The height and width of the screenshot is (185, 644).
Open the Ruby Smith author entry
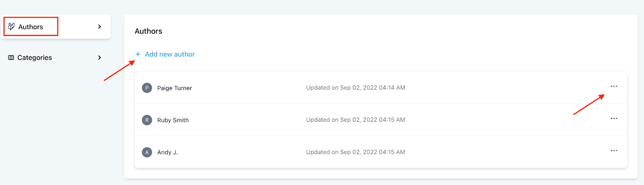(x=173, y=120)
